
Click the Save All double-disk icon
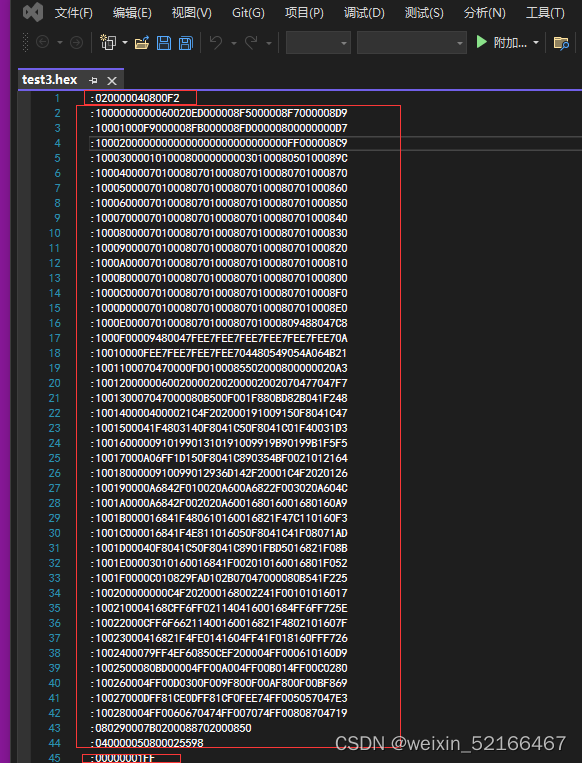point(185,43)
